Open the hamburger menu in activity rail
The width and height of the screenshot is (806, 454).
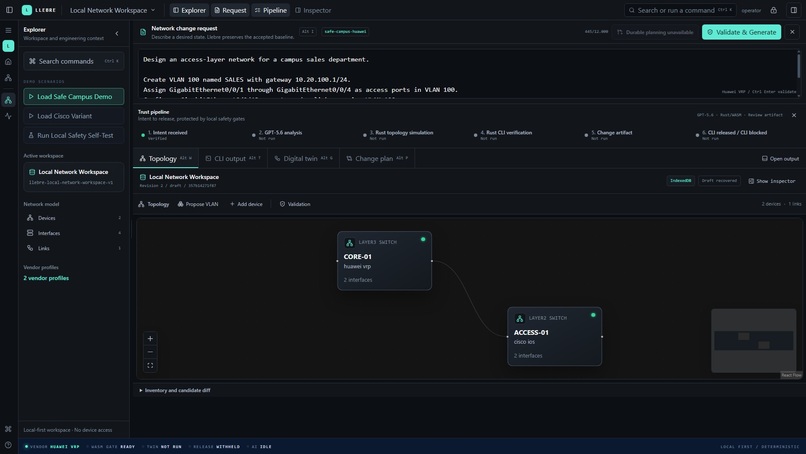(8, 30)
